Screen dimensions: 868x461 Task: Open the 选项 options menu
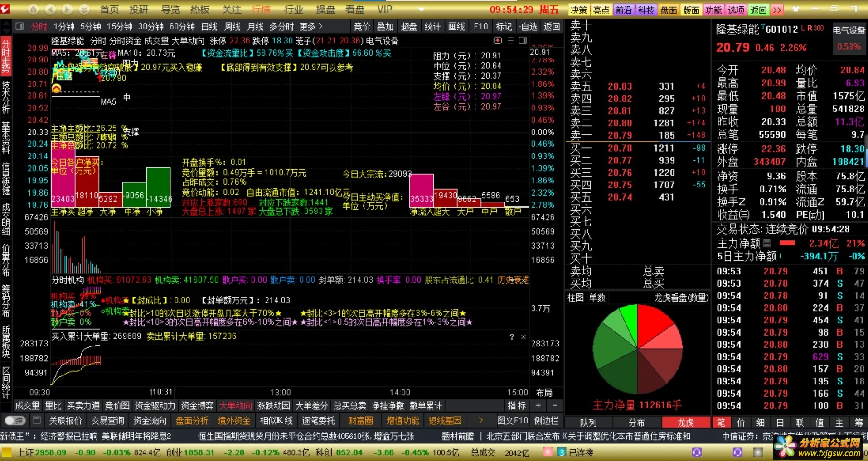pos(736,10)
